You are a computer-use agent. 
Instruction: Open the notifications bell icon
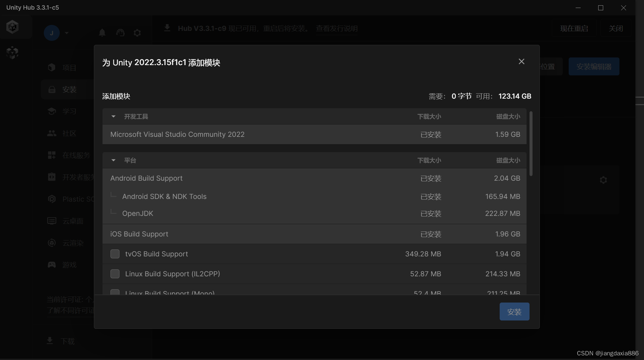point(102,33)
